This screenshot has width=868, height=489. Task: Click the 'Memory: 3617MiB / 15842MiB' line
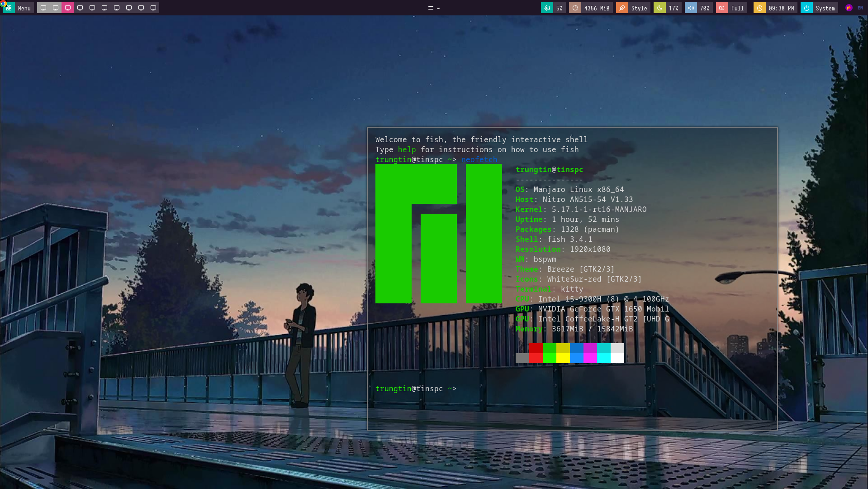pyautogui.click(x=574, y=329)
